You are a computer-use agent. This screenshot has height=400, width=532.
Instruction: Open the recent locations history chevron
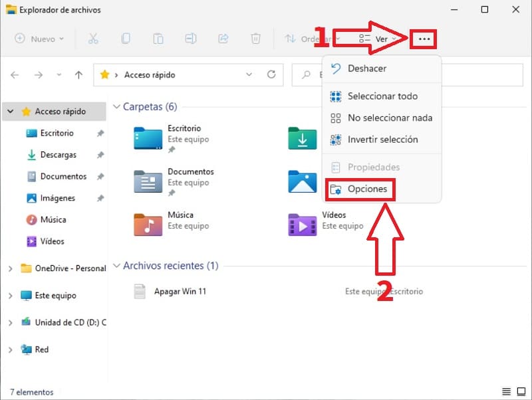tap(59, 74)
